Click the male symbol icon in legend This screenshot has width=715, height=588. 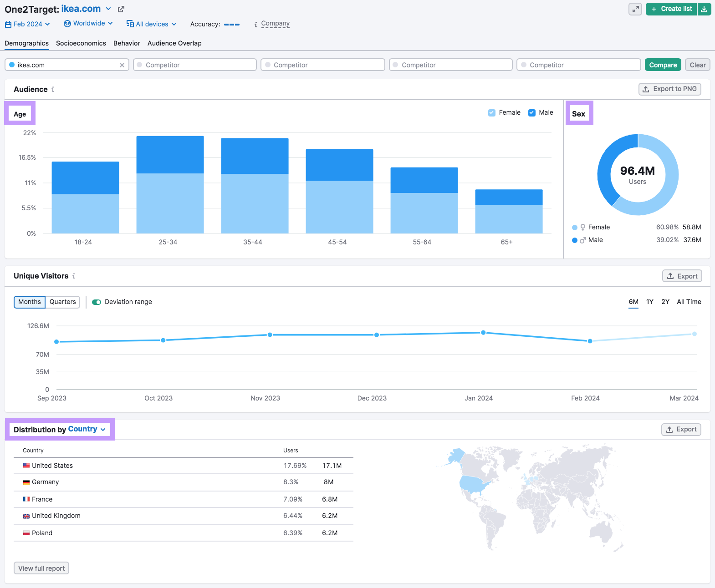[583, 240]
